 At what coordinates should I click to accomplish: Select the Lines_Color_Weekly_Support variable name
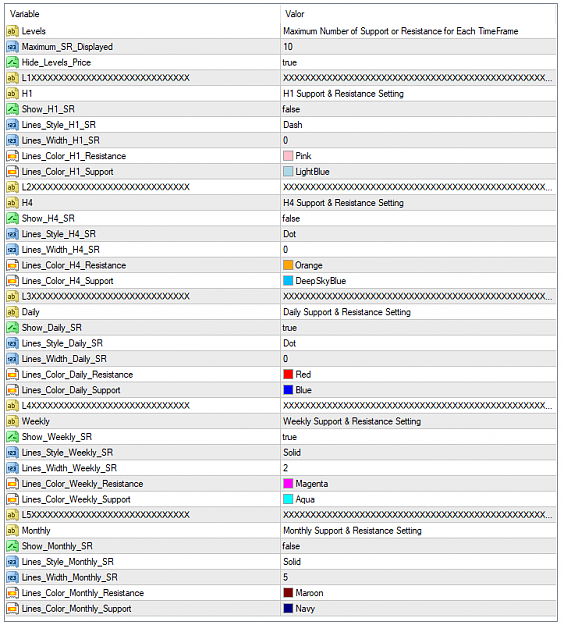(x=76, y=499)
